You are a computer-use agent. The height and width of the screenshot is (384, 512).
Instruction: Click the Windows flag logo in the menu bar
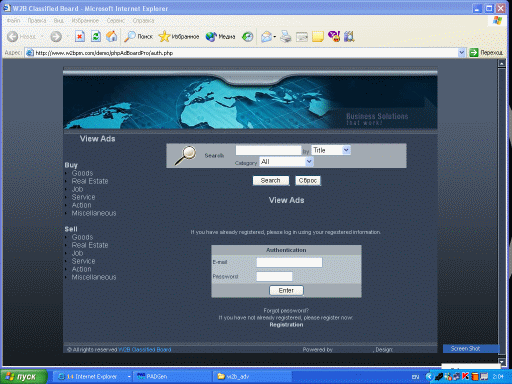coord(497,20)
